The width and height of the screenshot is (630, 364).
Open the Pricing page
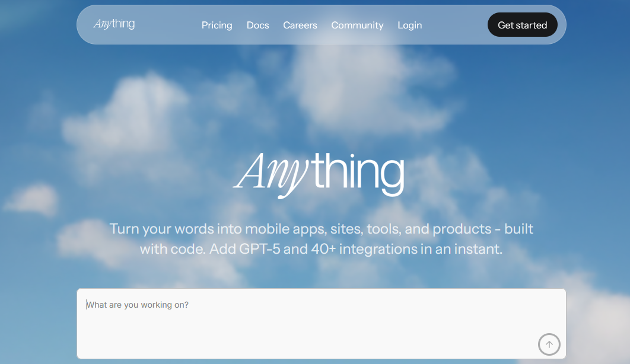pyautogui.click(x=217, y=25)
